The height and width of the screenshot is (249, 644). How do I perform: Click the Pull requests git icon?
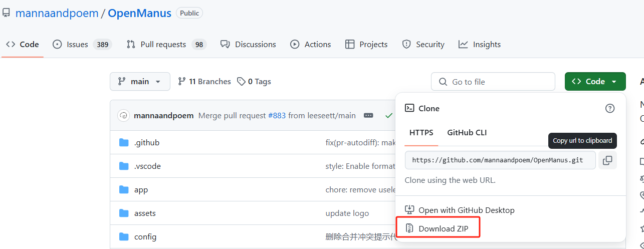pos(131,44)
